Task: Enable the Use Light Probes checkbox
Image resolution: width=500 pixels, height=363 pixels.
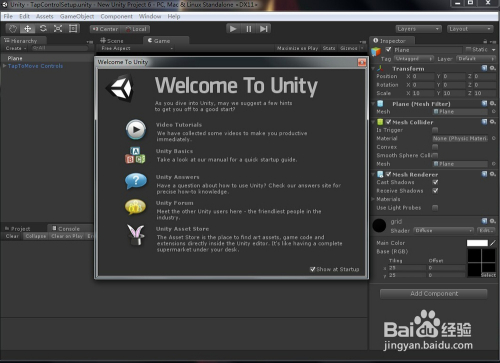Action: [435, 208]
